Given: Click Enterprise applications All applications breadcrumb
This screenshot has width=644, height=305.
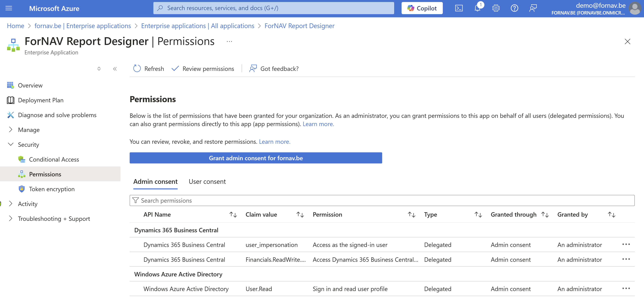Looking at the screenshot, I should [x=198, y=26].
